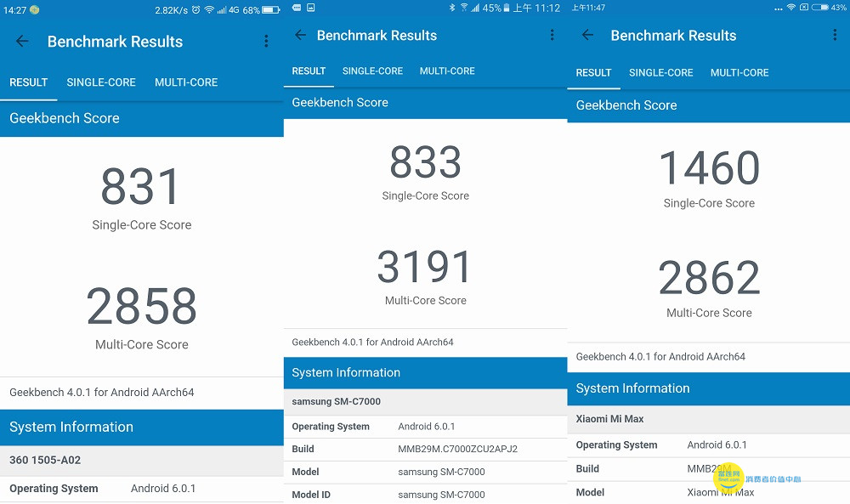This screenshot has height=504, width=850.
Task: Tap round notification icon next to 14:27
Action: (x=35, y=9)
